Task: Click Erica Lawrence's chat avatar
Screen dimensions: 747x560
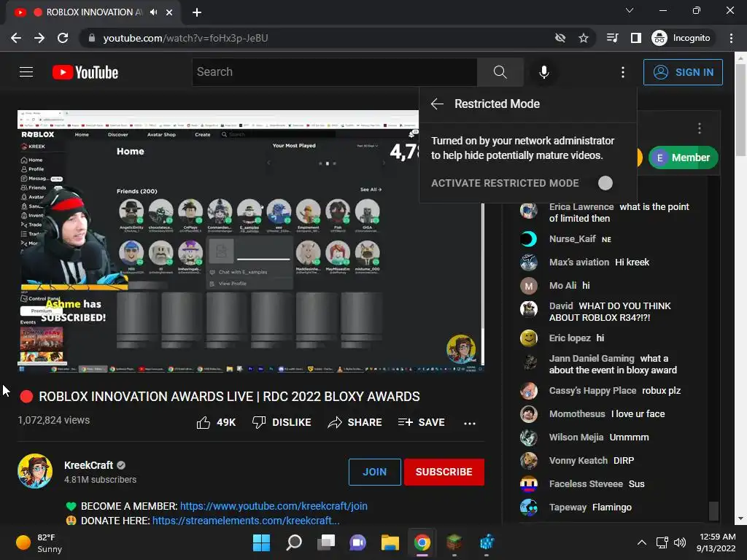Action: click(528, 210)
